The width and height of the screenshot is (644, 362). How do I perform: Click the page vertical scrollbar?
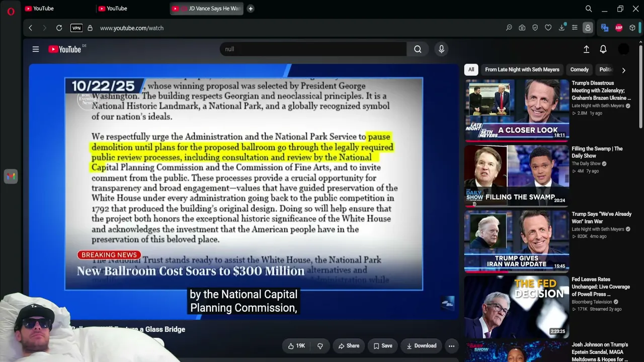point(640,85)
